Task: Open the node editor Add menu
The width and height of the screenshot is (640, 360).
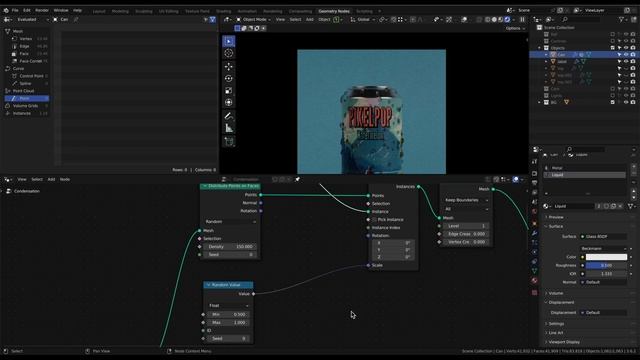Action: (51, 179)
